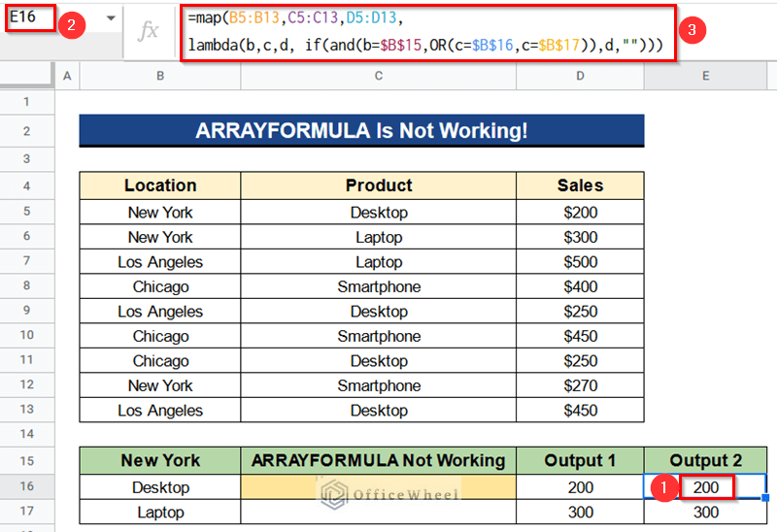Click the 'Sales' header cell

click(x=580, y=185)
